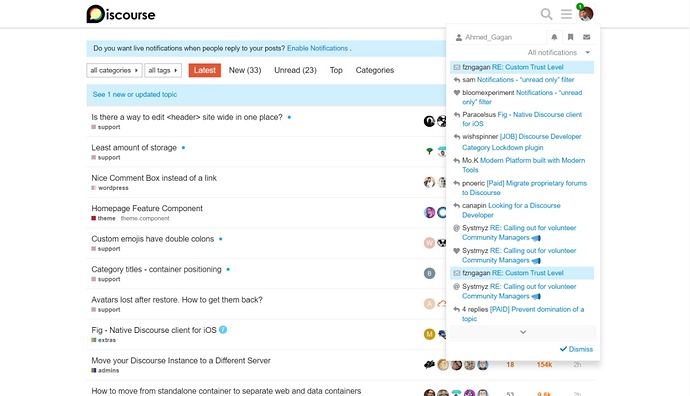This screenshot has width=690, height=396.
Task: Switch to New (33) tab
Action: [x=245, y=70]
